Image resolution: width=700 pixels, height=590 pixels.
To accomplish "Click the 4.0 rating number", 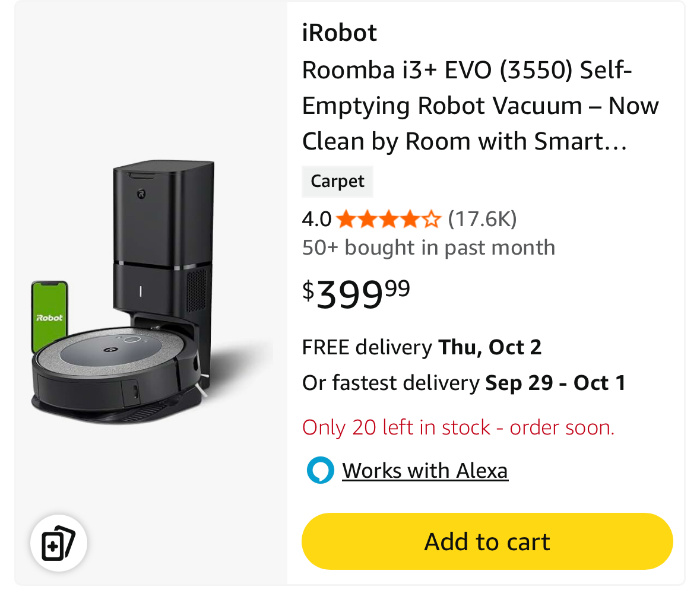I will click(x=316, y=220).
